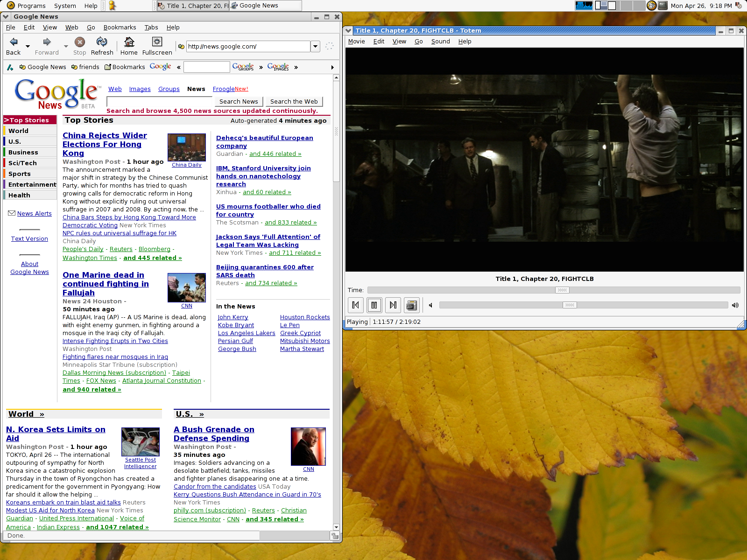Open the China Rejects Wider Elections headline
The width and height of the screenshot is (747, 560).
pyautogui.click(x=105, y=144)
